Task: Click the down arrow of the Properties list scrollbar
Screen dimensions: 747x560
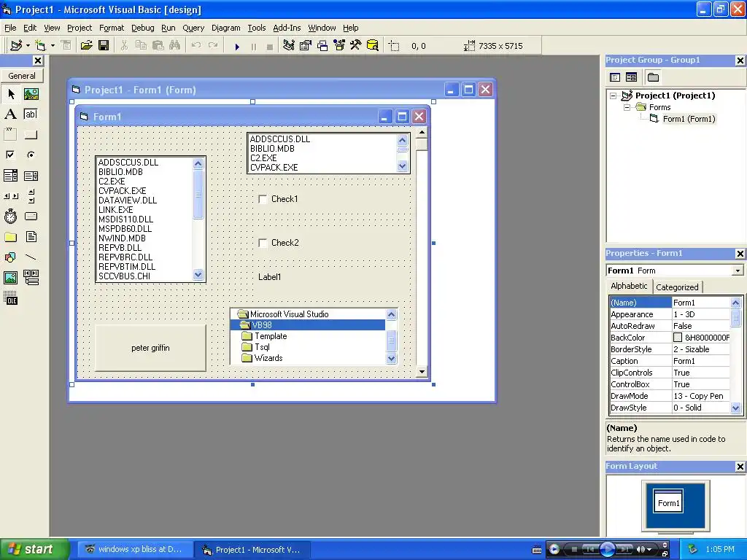Action: point(735,408)
